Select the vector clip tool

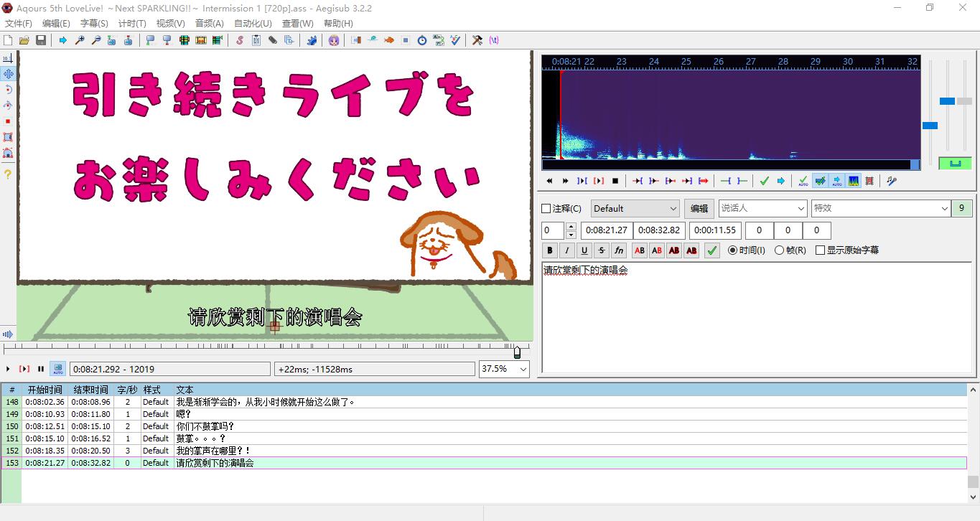[x=8, y=153]
